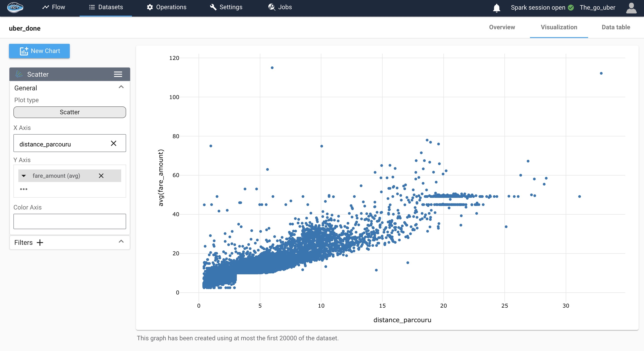Open the user profile avatar
The width and height of the screenshot is (644, 351).
631,8
